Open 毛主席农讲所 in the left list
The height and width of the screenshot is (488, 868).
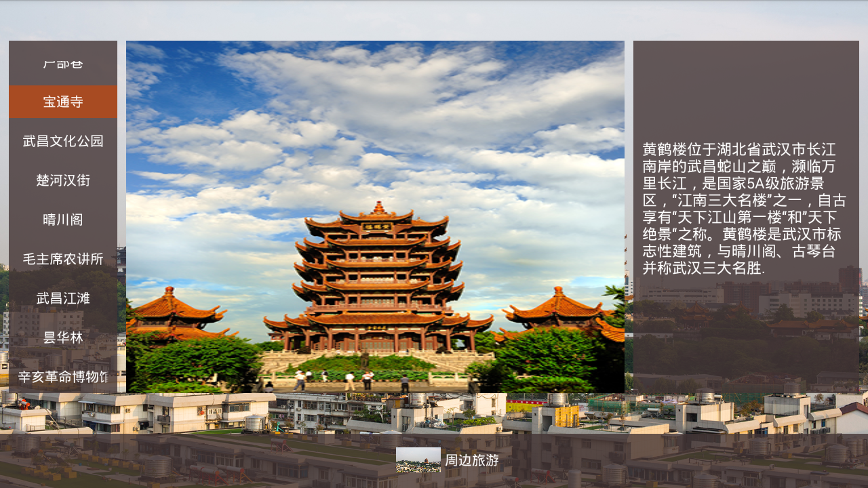pos(63,259)
